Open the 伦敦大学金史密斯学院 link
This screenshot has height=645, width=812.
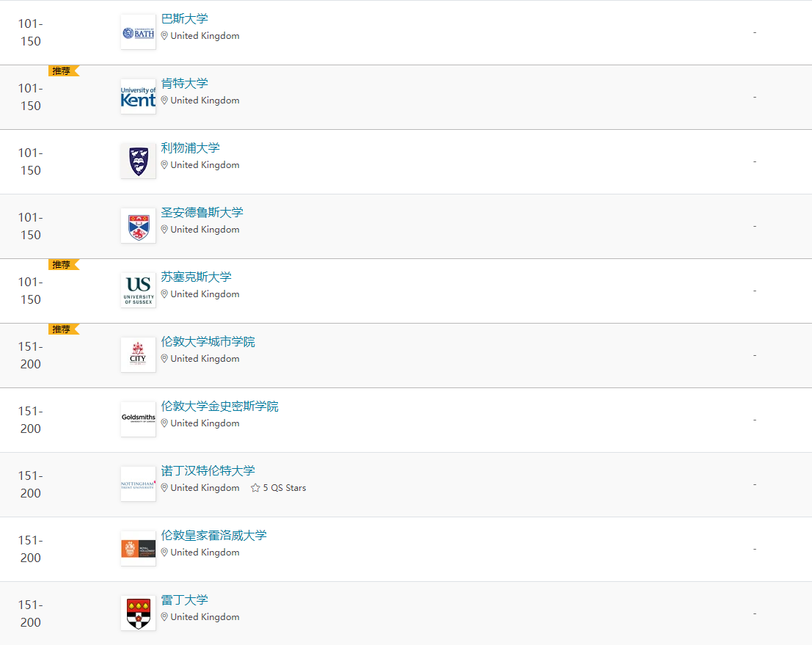pyautogui.click(x=219, y=407)
